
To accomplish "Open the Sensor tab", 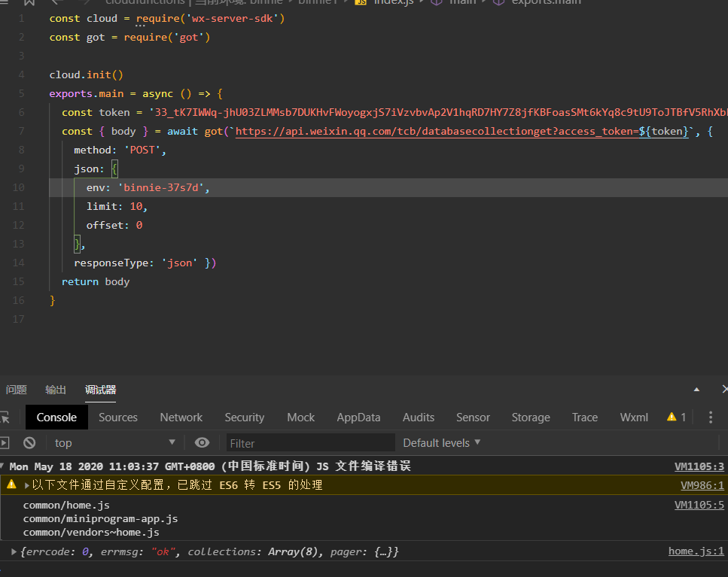I will coord(473,417).
